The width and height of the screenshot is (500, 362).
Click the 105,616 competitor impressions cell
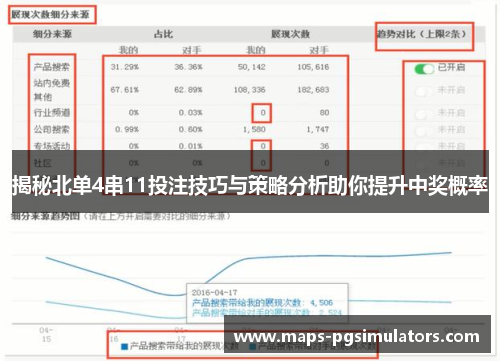click(x=313, y=67)
